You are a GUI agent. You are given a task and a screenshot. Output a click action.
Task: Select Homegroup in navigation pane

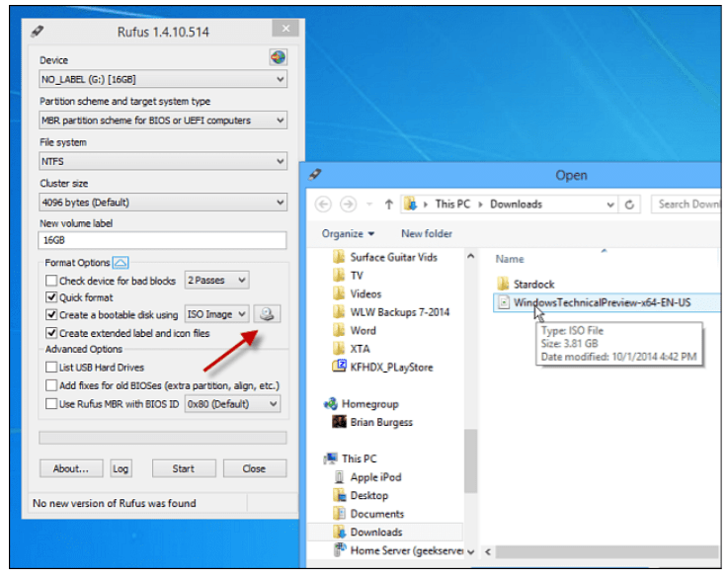point(362,404)
